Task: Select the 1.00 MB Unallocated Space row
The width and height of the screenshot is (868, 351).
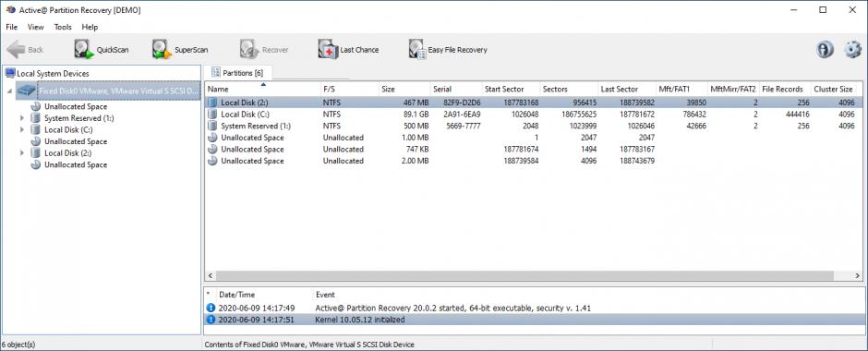Action: (534, 138)
